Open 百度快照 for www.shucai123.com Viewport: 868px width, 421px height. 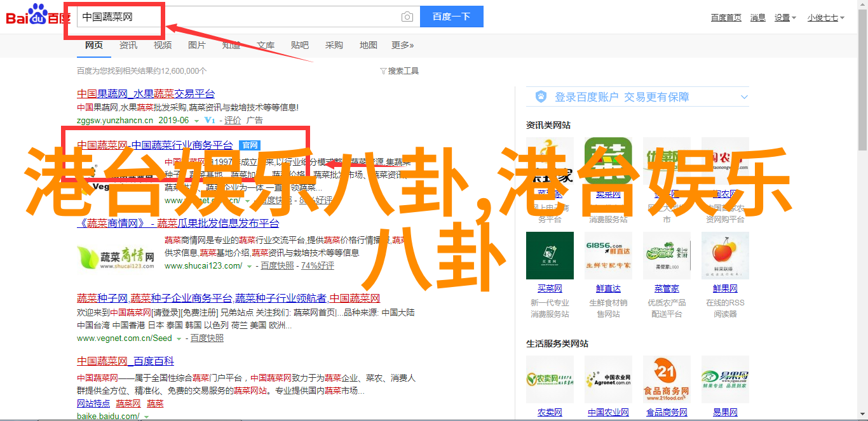tap(277, 267)
